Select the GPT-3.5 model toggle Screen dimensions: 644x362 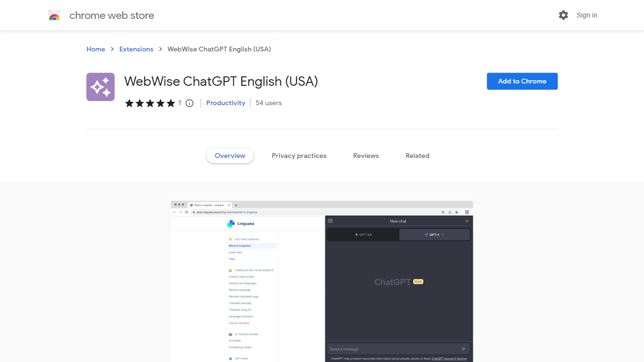(x=363, y=234)
